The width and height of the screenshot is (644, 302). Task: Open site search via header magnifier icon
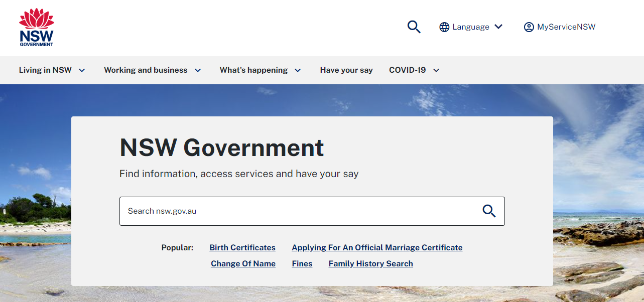tap(414, 27)
